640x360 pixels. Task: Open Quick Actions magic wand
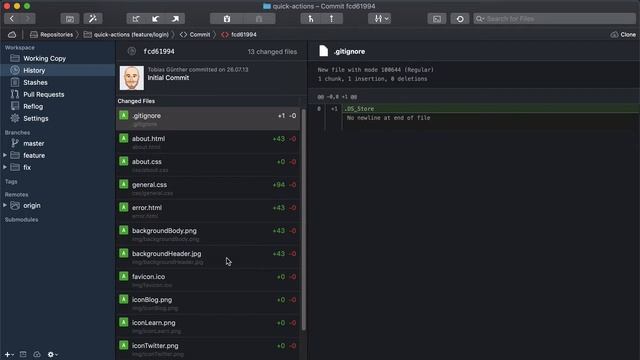[93, 19]
